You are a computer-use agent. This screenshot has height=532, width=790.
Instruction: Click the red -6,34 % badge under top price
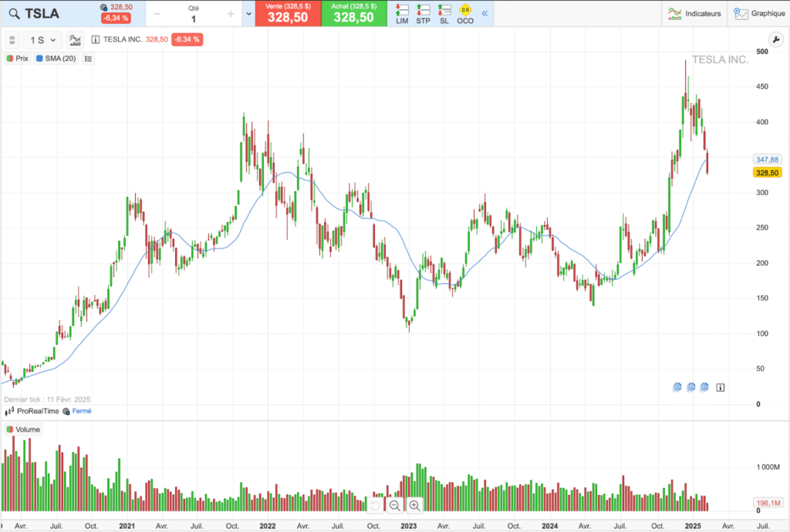click(116, 19)
